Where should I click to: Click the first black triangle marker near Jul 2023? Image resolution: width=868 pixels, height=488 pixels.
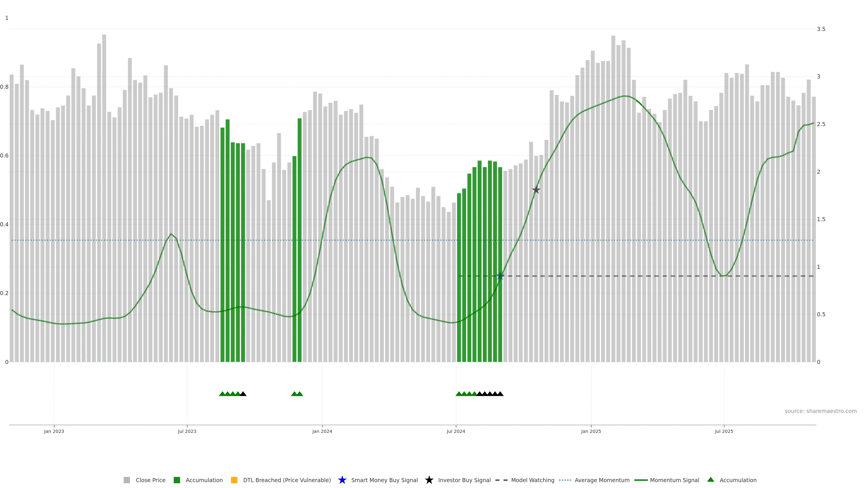point(243,394)
